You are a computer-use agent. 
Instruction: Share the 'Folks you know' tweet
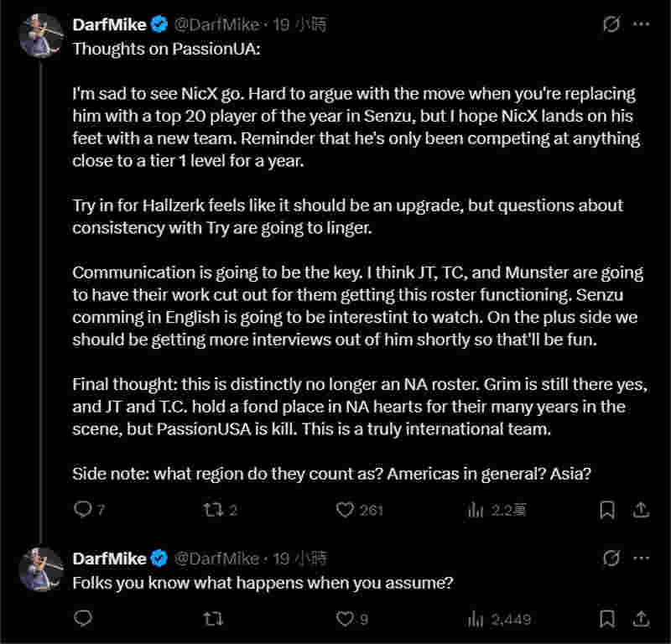click(x=640, y=619)
